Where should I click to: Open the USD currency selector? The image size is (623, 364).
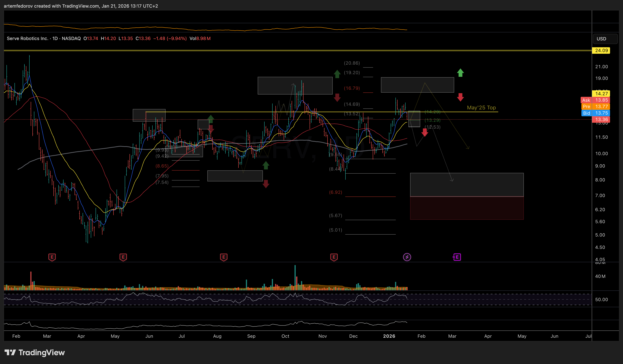[x=605, y=39]
